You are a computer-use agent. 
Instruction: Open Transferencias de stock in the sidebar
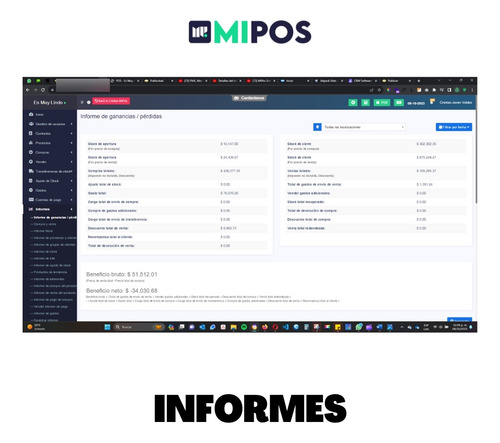coord(50,171)
